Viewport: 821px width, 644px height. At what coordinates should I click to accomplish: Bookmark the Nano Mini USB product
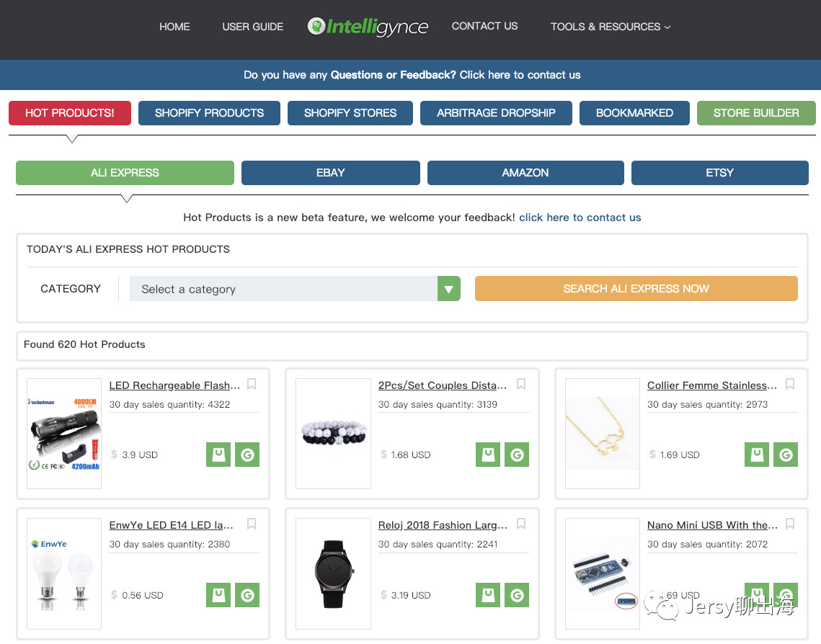point(790,524)
